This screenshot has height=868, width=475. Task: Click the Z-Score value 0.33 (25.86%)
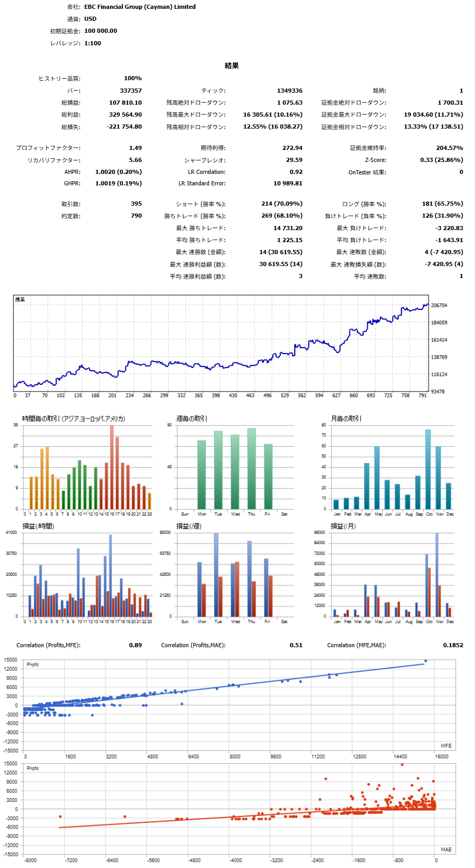[x=441, y=160]
